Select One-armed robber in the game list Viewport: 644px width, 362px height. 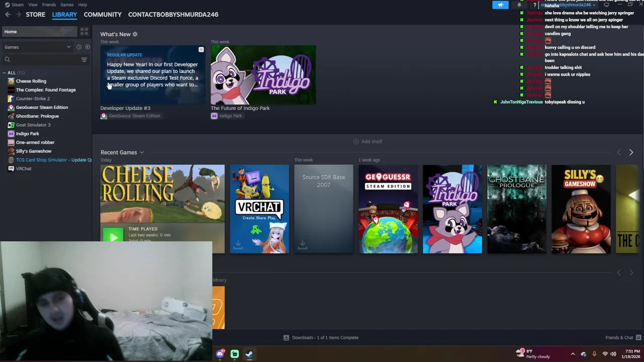pyautogui.click(x=35, y=142)
